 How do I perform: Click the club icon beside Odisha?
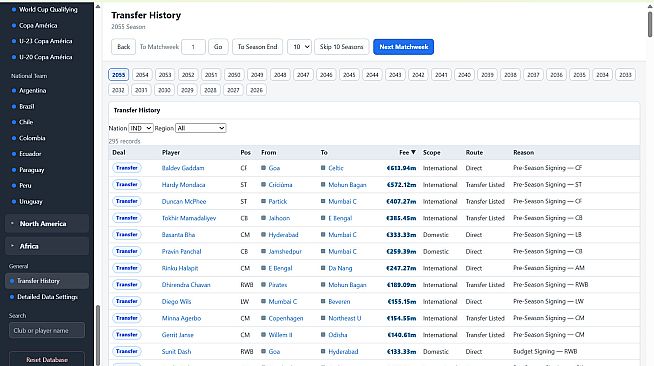click(x=323, y=335)
